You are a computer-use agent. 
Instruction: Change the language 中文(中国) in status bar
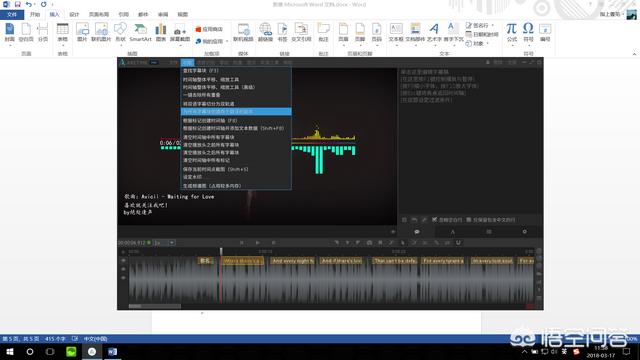(x=96, y=339)
